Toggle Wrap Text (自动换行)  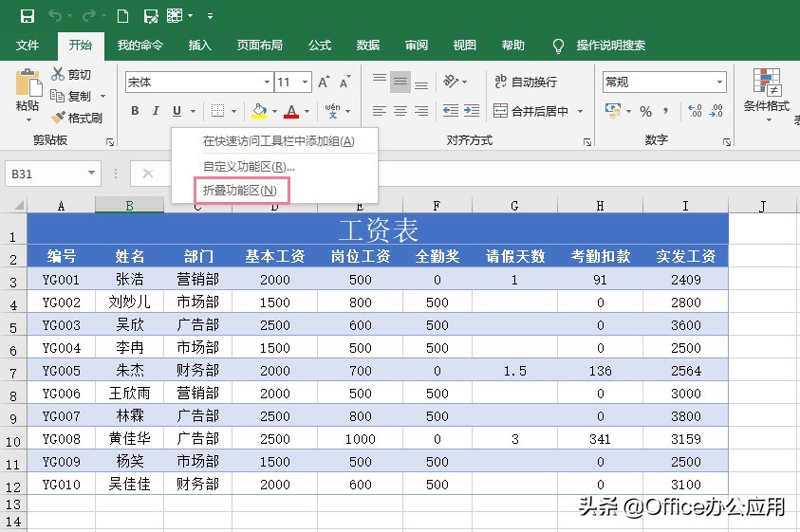[x=526, y=82]
